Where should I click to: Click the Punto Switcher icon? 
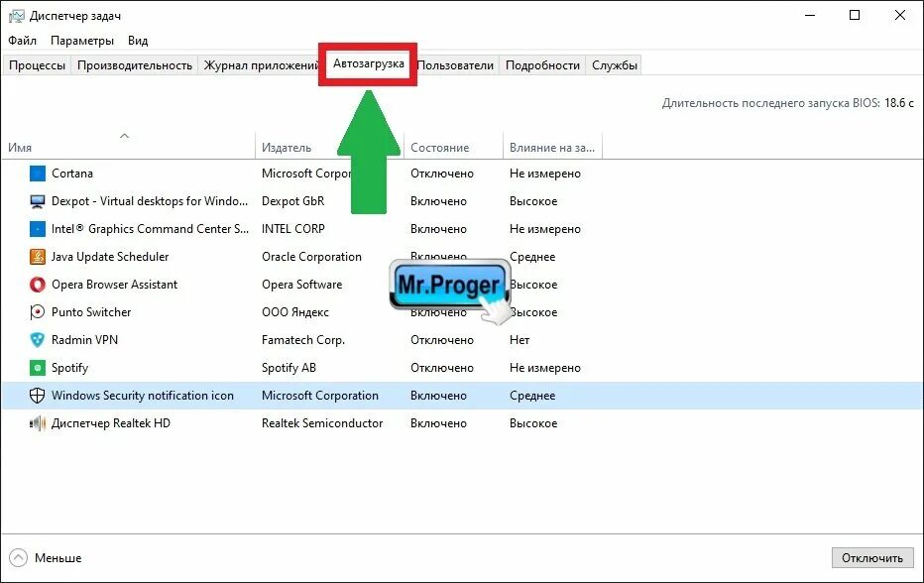[37, 312]
